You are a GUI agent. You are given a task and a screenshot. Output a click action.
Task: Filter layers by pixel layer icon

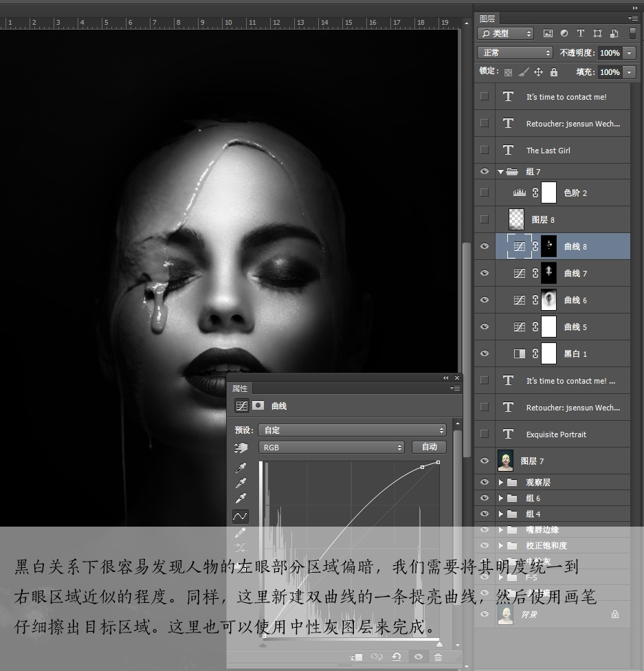coord(548,34)
